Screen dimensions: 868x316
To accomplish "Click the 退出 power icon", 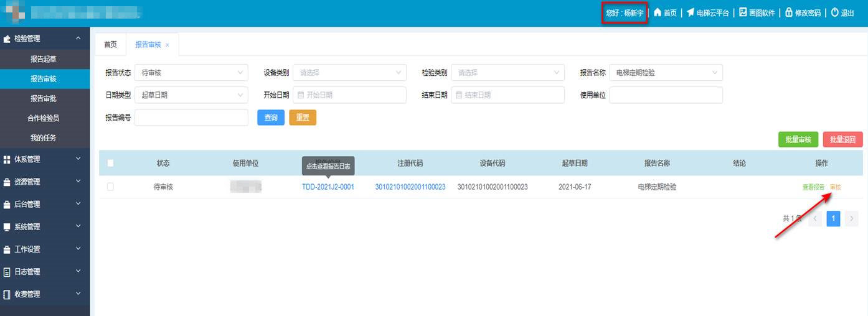I will pyautogui.click(x=835, y=12).
